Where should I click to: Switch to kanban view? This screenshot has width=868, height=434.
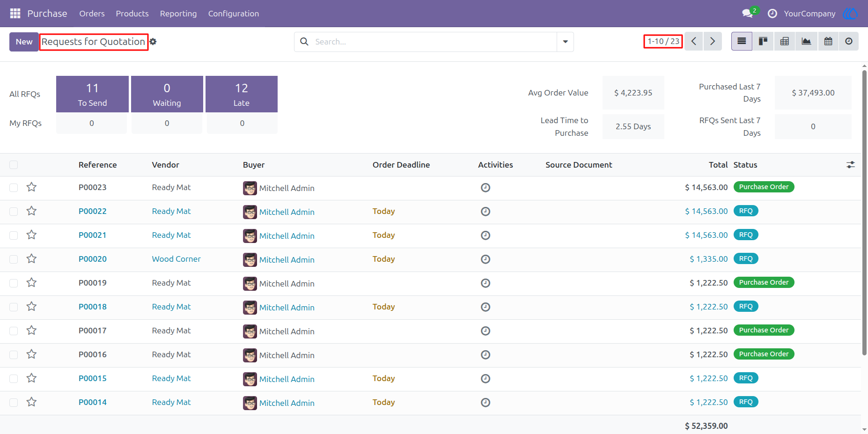(x=763, y=41)
